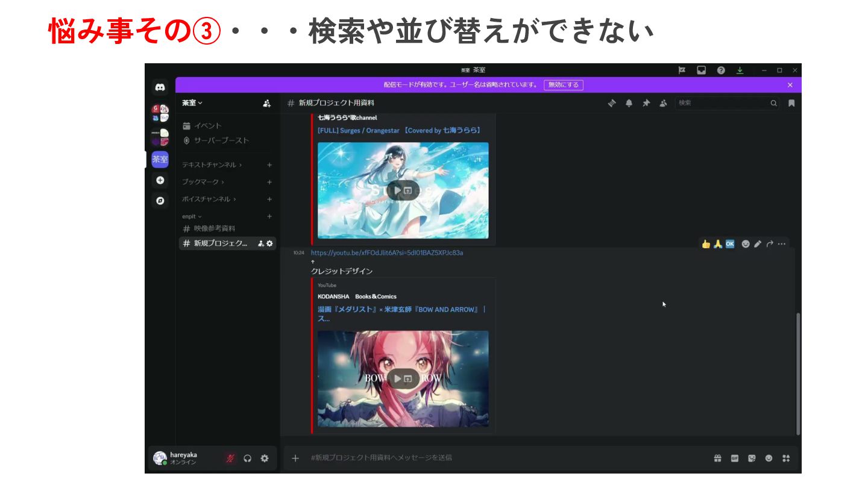Viewport: 868px width, 488px height.
Task: Click 七海うらら歌channel author name
Action: pos(347,117)
